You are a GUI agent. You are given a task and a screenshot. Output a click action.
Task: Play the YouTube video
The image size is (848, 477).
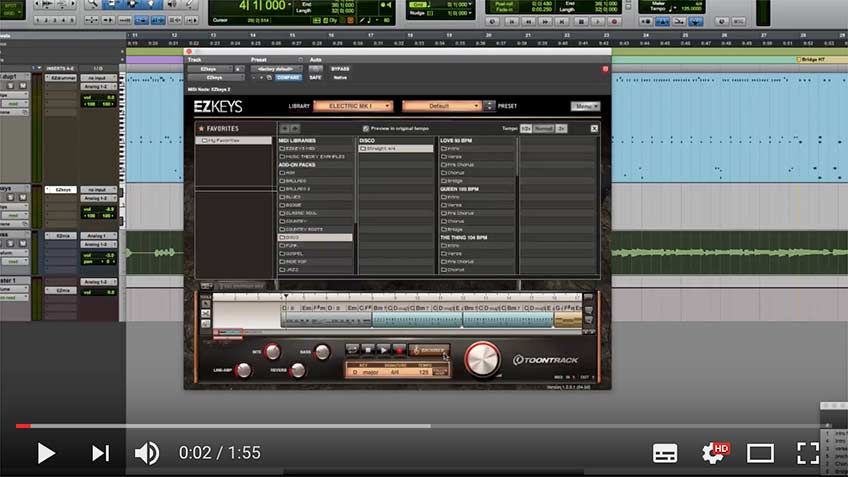tap(46, 453)
